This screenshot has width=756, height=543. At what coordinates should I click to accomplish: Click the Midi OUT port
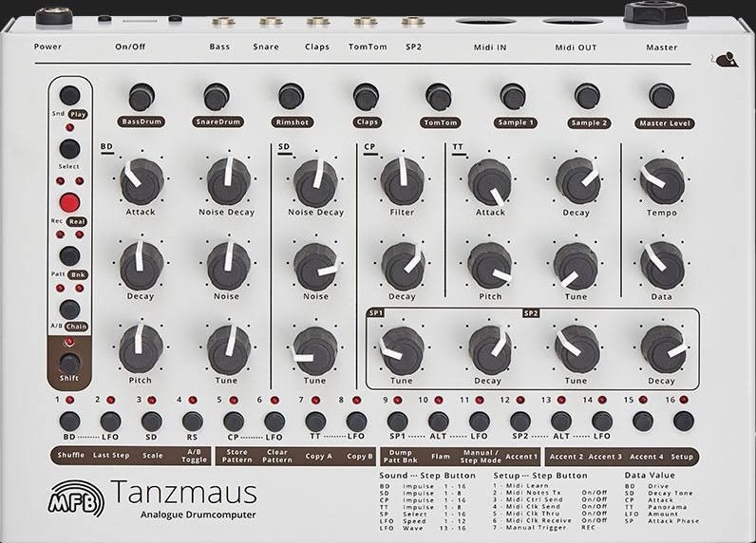point(573,22)
